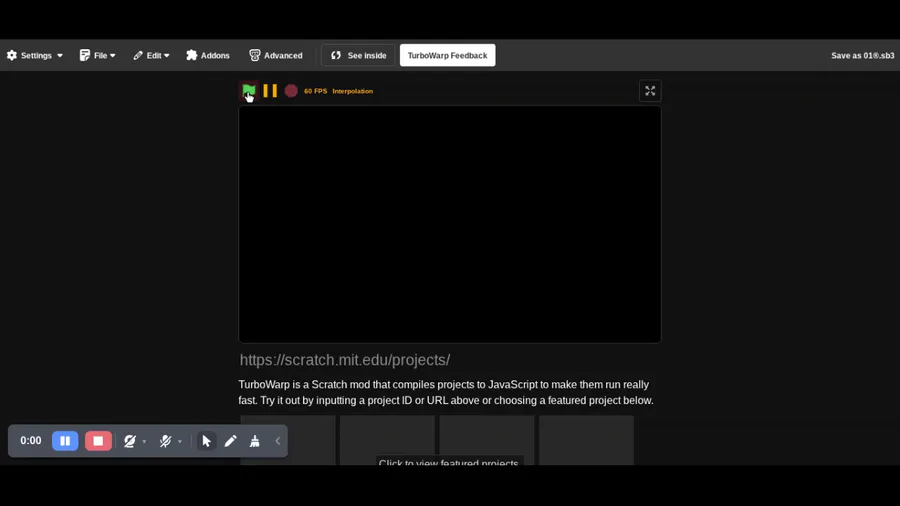Click the See inside button
The image size is (900, 506).
tap(358, 56)
